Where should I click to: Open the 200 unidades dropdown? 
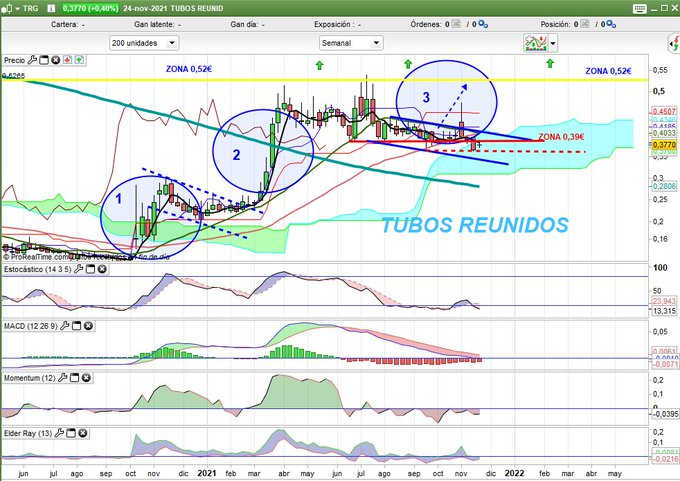click(144, 43)
